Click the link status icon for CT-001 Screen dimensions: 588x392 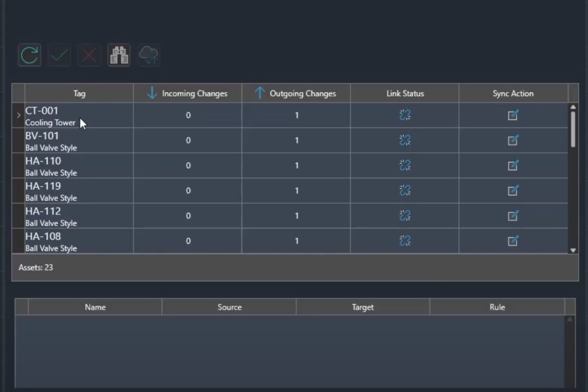coord(405,115)
